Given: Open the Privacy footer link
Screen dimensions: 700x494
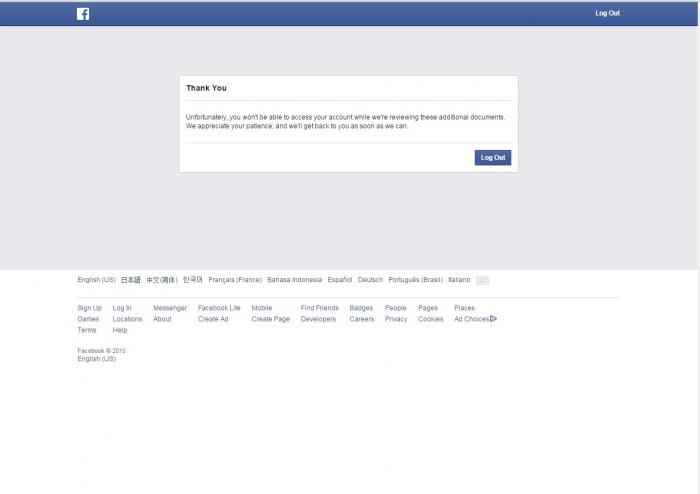Looking at the screenshot, I should [x=396, y=319].
